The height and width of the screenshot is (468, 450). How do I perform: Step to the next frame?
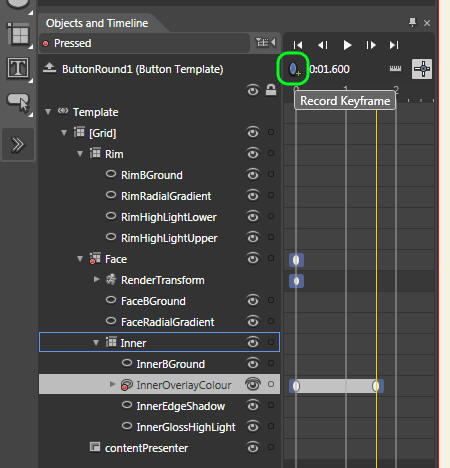(x=371, y=45)
